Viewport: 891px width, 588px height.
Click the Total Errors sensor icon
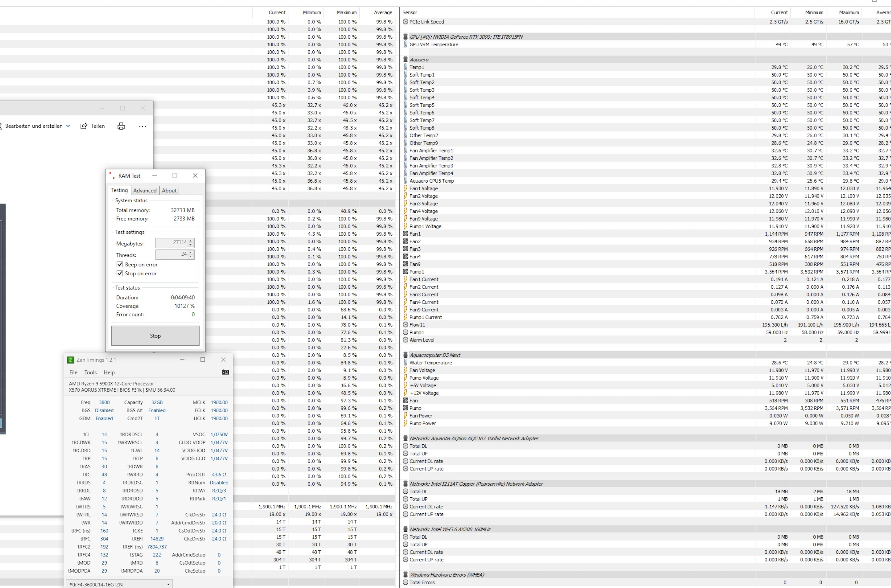tap(405, 582)
